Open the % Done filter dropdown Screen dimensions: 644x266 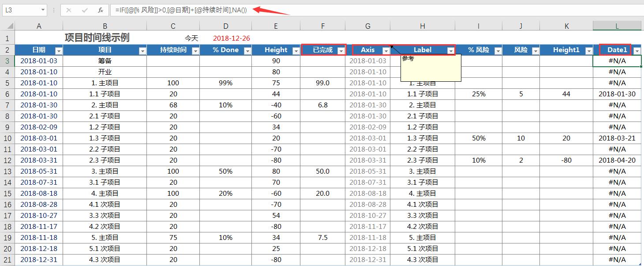pos(248,51)
